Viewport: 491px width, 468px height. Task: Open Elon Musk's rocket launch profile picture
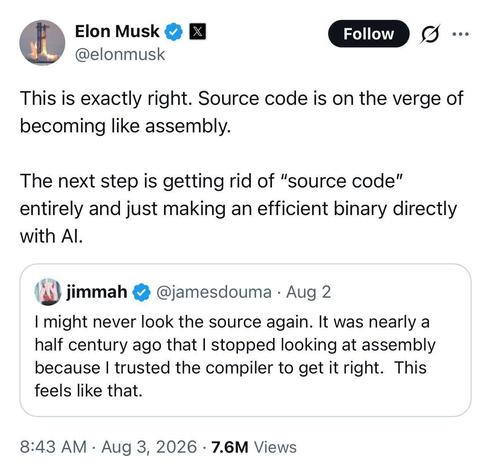[42, 43]
